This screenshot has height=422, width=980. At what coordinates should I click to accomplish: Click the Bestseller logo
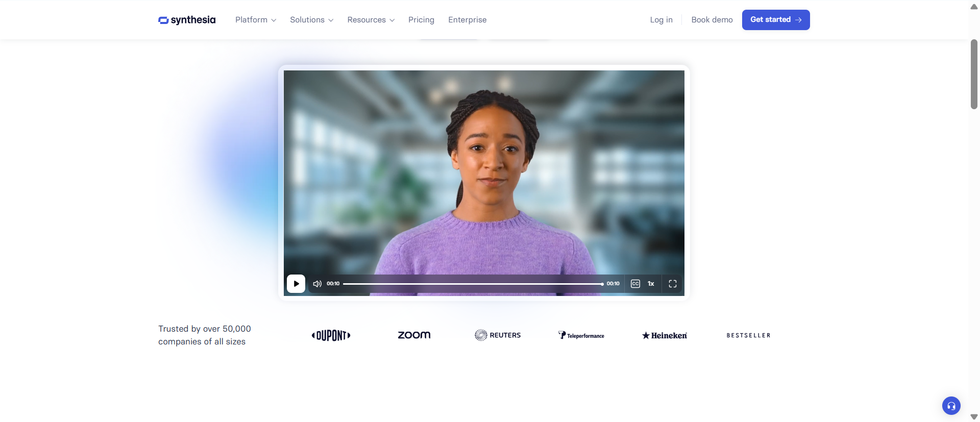click(748, 335)
